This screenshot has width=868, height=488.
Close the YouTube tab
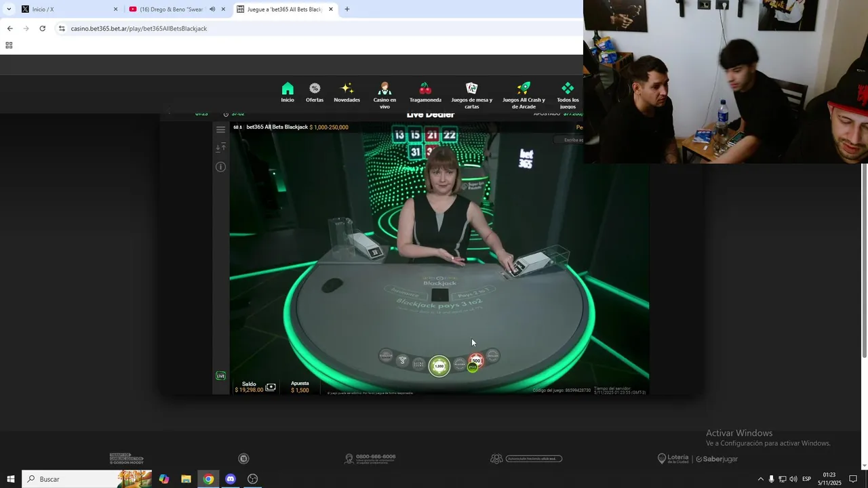tap(223, 9)
